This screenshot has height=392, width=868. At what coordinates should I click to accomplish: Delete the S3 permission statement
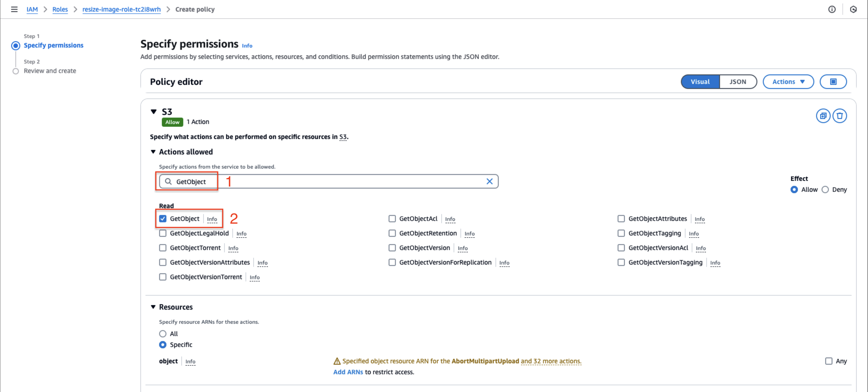[x=839, y=116]
